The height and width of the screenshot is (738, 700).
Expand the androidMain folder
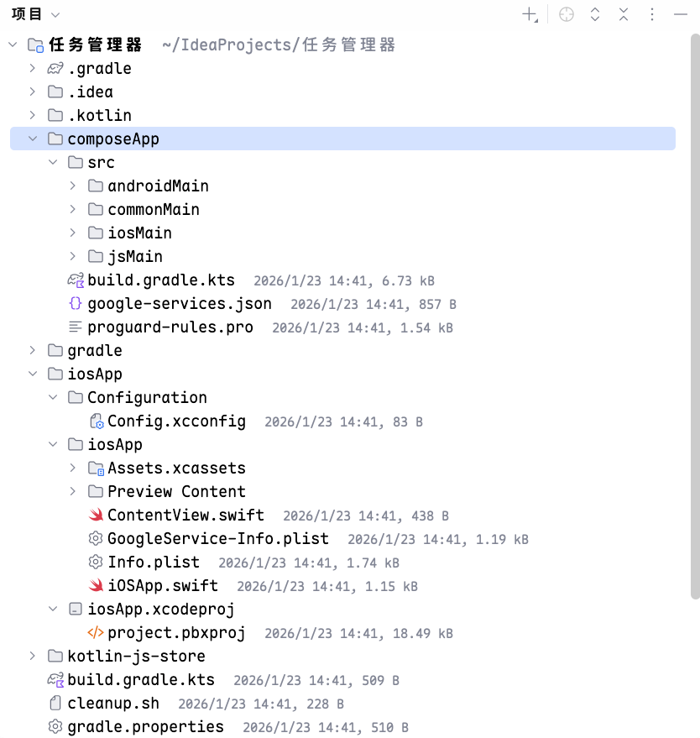[x=74, y=186]
